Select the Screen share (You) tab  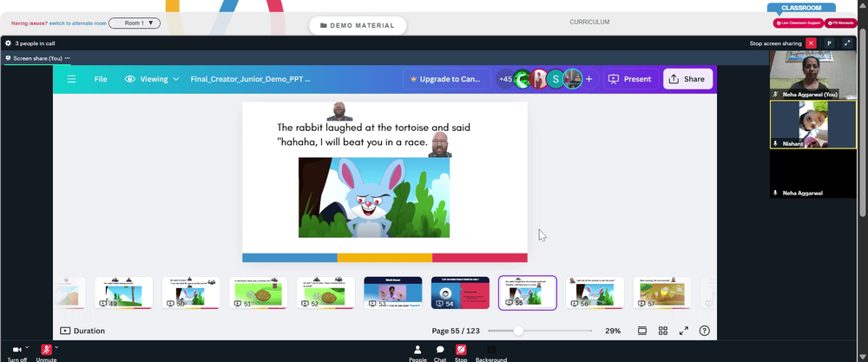(x=37, y=58)
